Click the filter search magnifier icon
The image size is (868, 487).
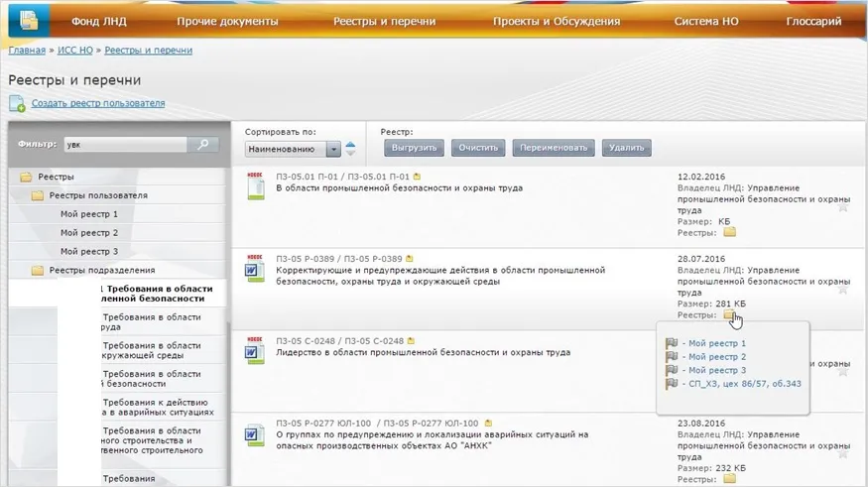click(x=203, y=145)
